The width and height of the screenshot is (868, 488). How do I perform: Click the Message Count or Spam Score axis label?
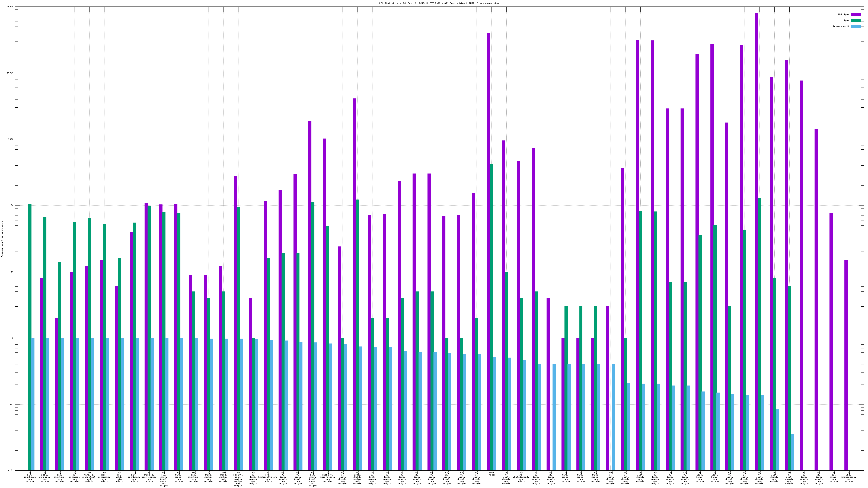(2, 239)
